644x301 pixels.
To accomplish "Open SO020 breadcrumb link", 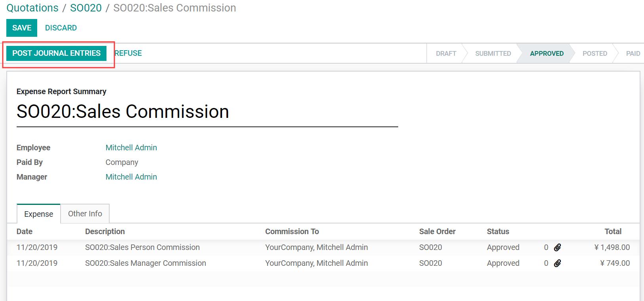I will pyautogui.click(x=86, y=8).
